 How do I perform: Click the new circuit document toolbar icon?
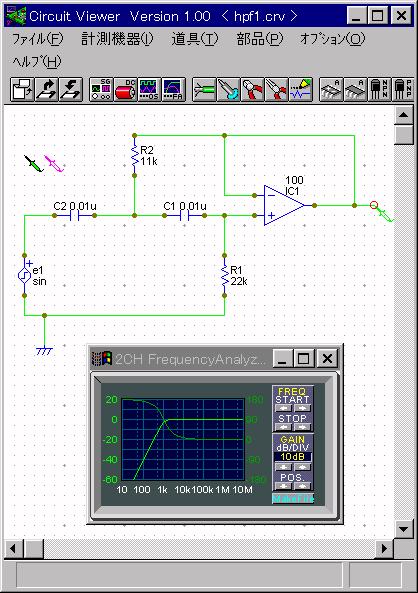pos(22,90)
